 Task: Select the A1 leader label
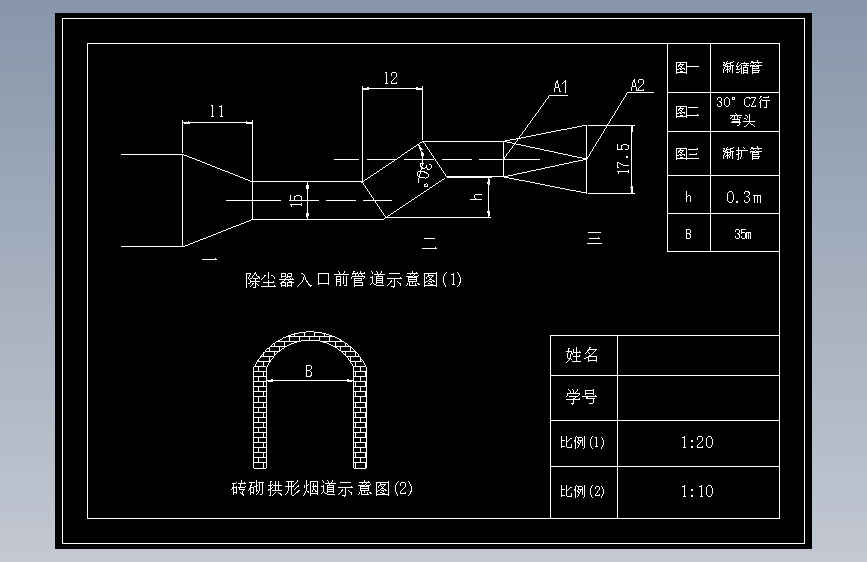tap(560, 87)
